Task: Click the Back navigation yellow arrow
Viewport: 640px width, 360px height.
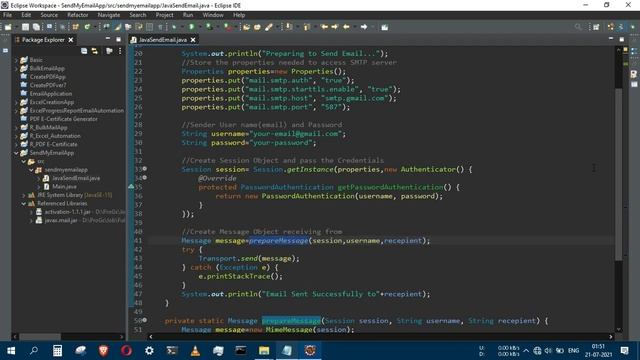Action: [x=346, y=27]
